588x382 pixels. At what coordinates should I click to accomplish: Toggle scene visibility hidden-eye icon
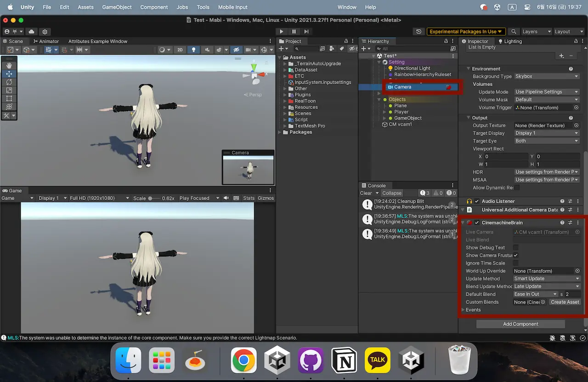(236, 50)
